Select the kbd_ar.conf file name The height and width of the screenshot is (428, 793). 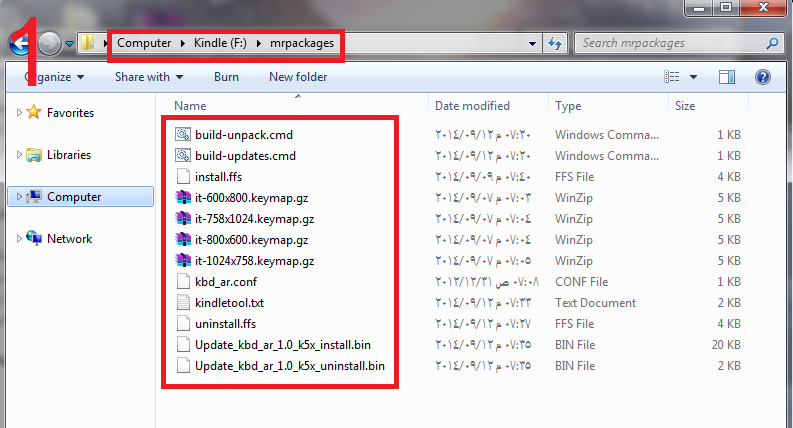click(226, 281)
